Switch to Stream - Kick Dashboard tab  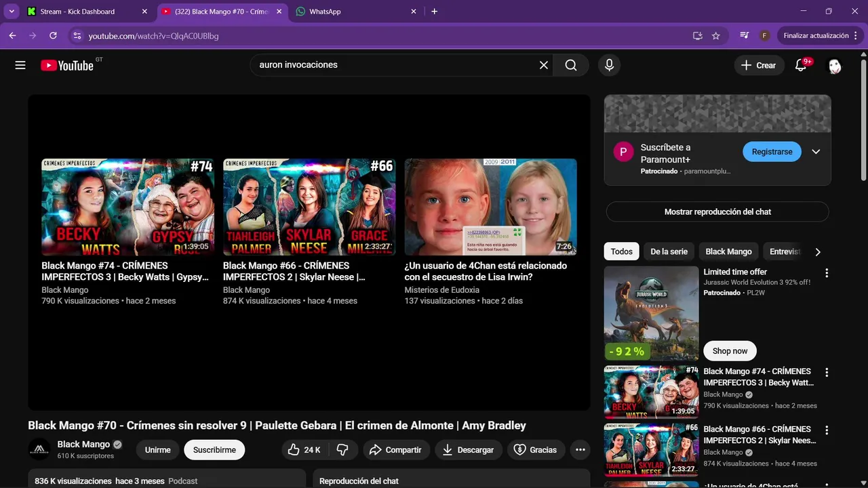coord(86,12)
